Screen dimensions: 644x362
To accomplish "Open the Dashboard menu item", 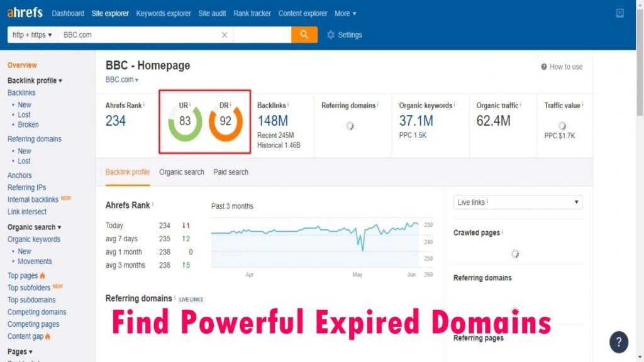I will pos(68,14).
